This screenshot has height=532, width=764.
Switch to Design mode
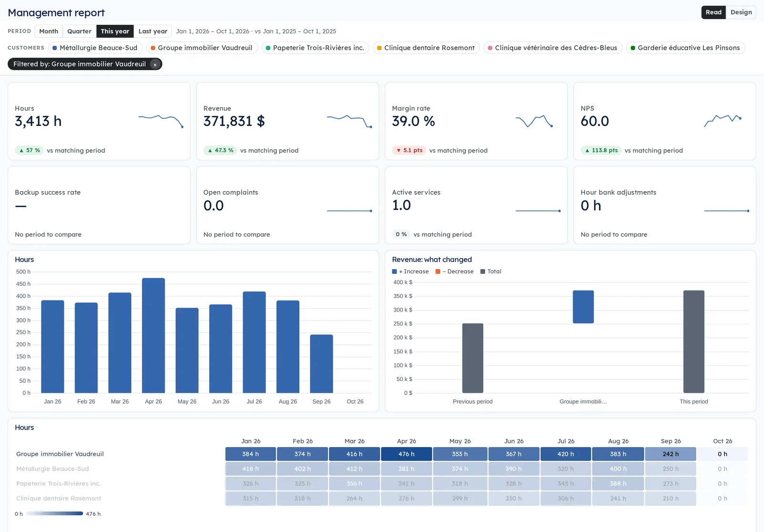point(741,12)
